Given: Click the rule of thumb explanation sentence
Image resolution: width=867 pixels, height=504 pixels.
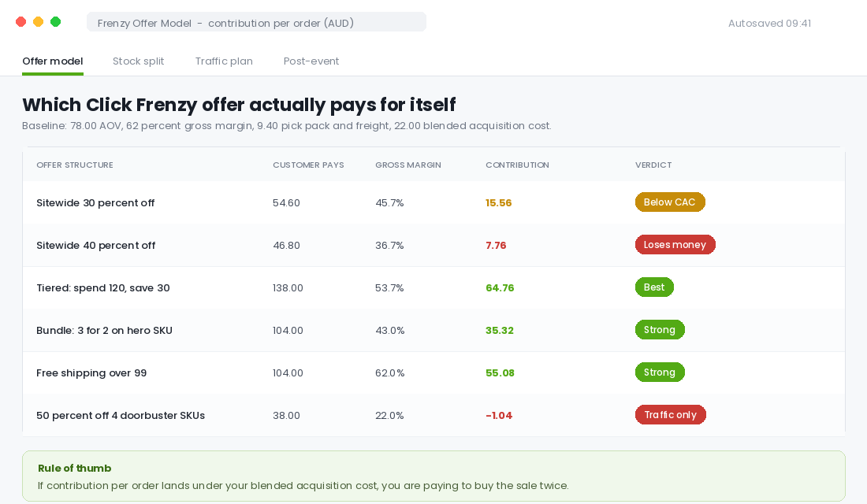Looking at the screenshot, I should tap(303, 486).
